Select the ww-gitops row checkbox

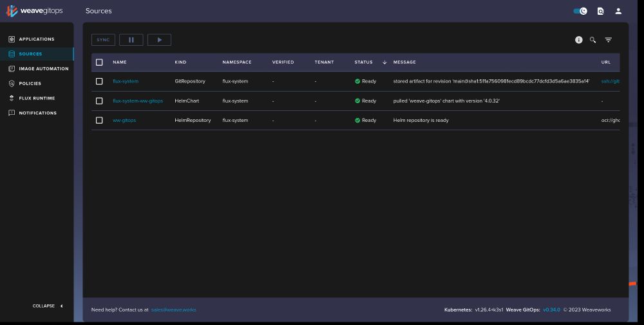click(99, 120)
